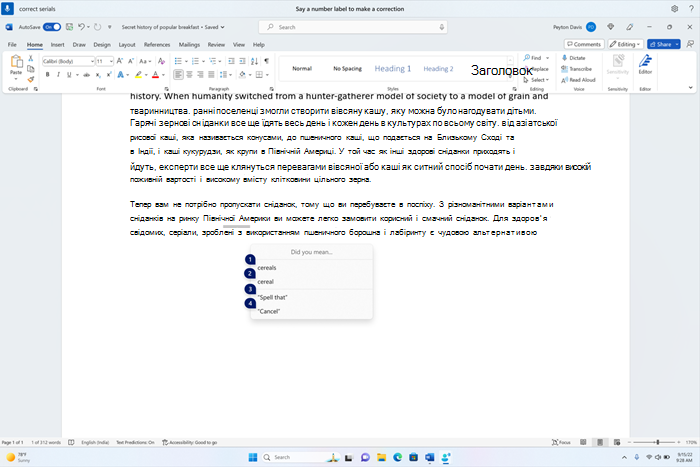The image size is (700, 467).
Task: Shrink font size with decrease font icon
Action: pyautogui.click(x=131, y=61)
